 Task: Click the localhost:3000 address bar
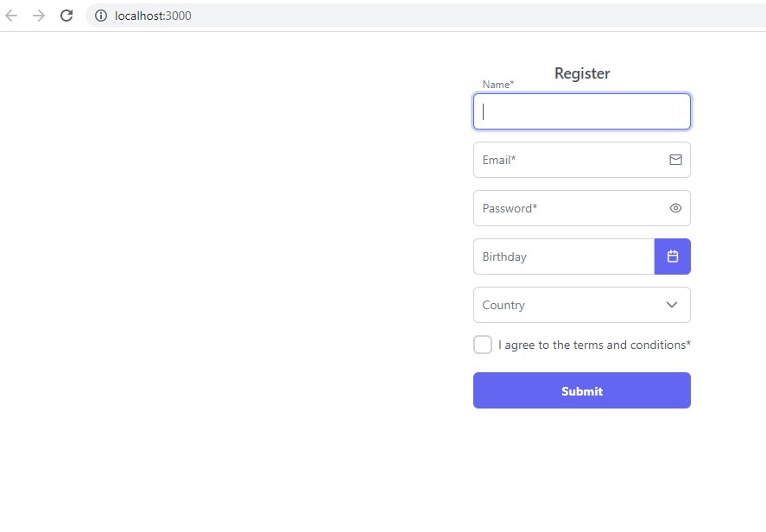tap(345, 16)
